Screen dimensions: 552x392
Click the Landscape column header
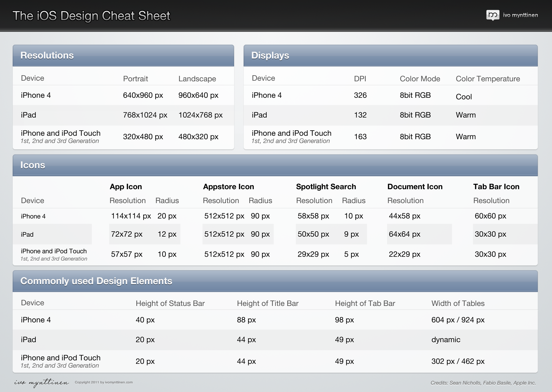(197, 79)
